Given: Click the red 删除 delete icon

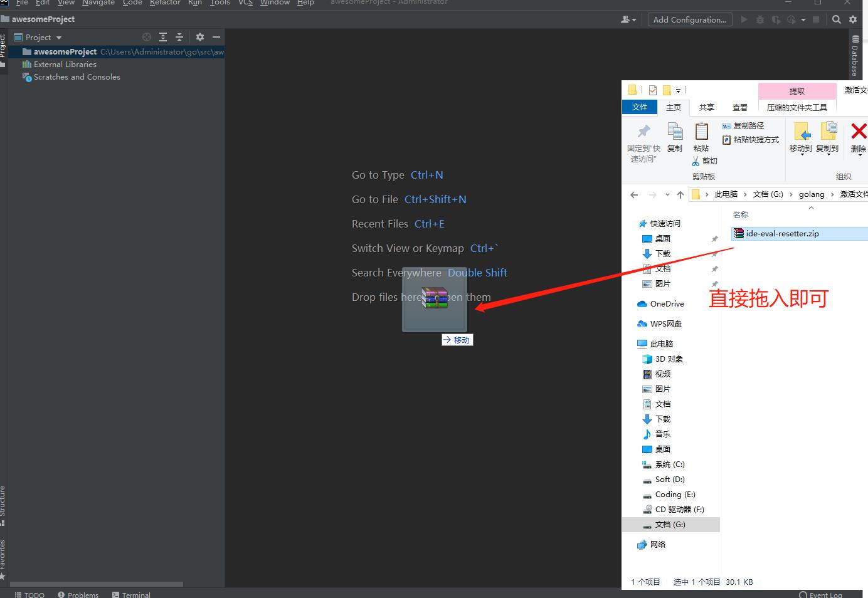Looking at the screenshot, I should click(x=858, y=132).
